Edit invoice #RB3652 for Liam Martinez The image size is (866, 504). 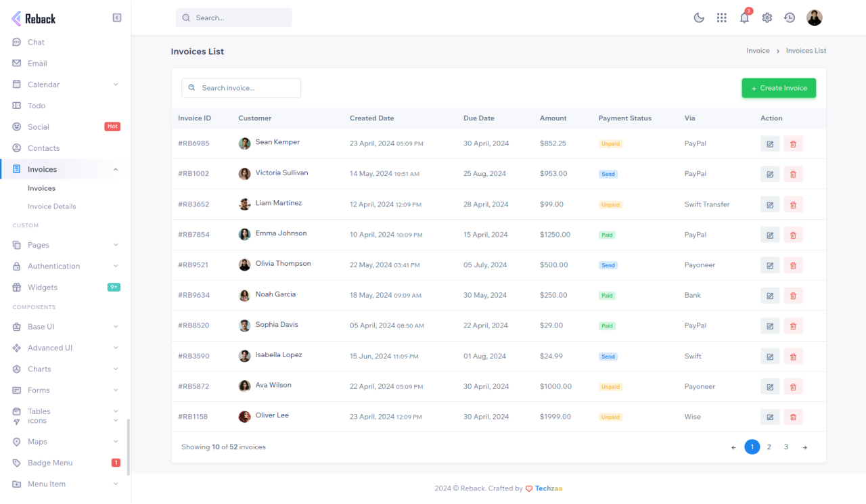click(x=770, y=204)
